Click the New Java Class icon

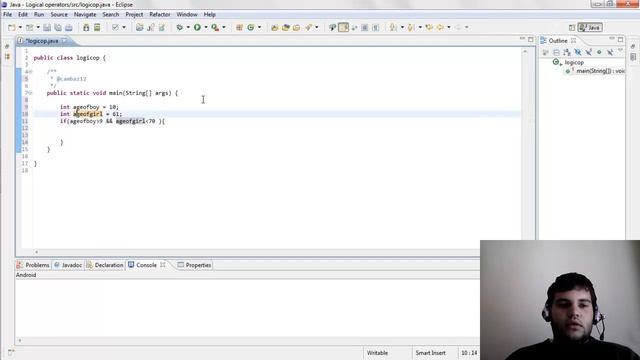click(251, 27)
